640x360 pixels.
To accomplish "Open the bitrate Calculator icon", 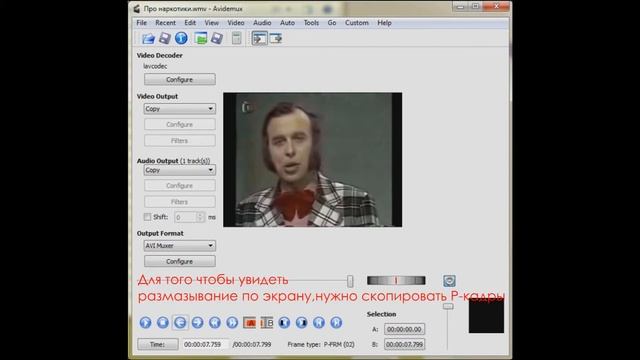I will click(x=236, y=38).
